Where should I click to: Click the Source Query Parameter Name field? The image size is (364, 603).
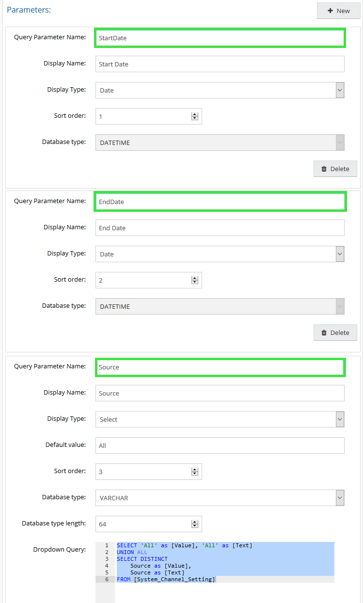click(220, 367)
